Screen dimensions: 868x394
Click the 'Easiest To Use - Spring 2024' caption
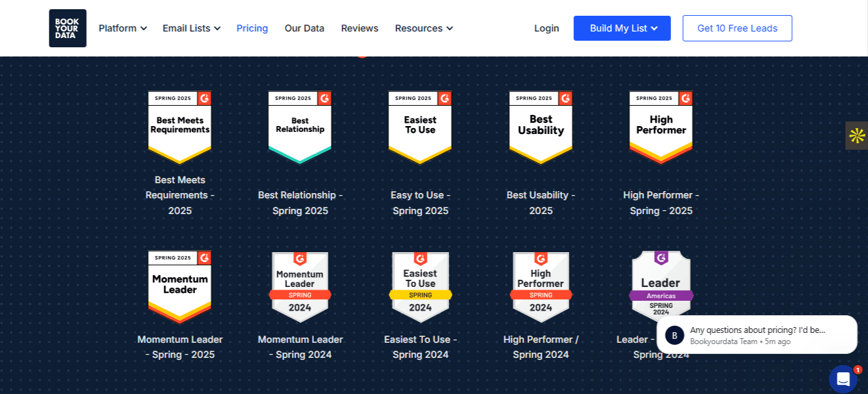420,347
